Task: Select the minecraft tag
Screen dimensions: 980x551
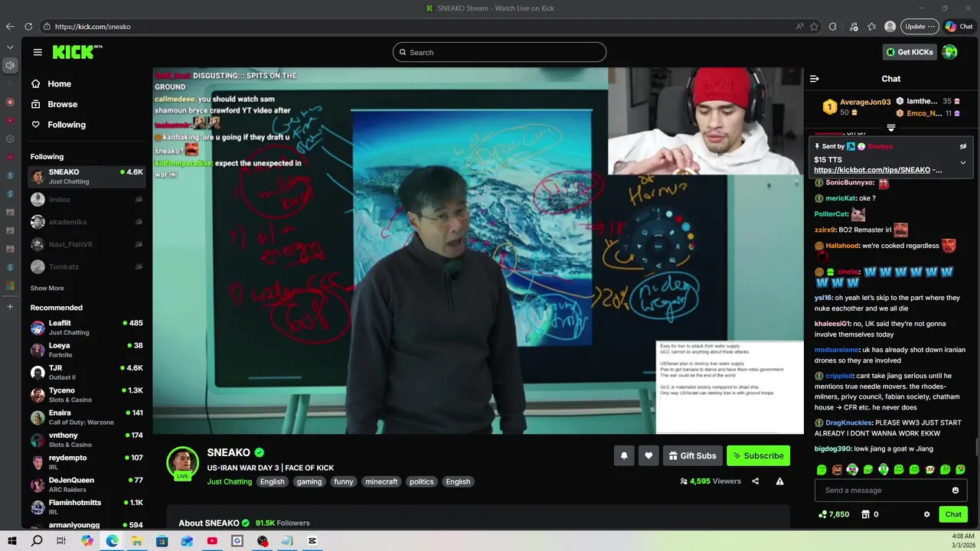Action: point(381,482)
